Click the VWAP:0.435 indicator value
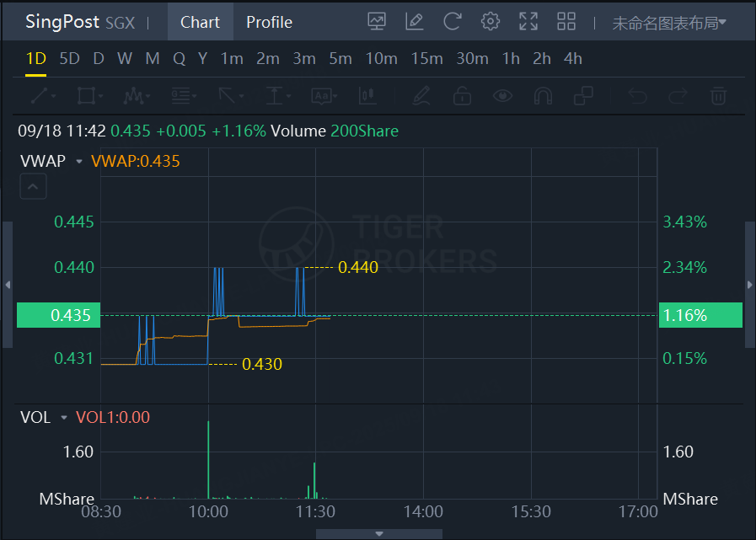The height and width of the screenshot is (540, 756). click(136, 161)
